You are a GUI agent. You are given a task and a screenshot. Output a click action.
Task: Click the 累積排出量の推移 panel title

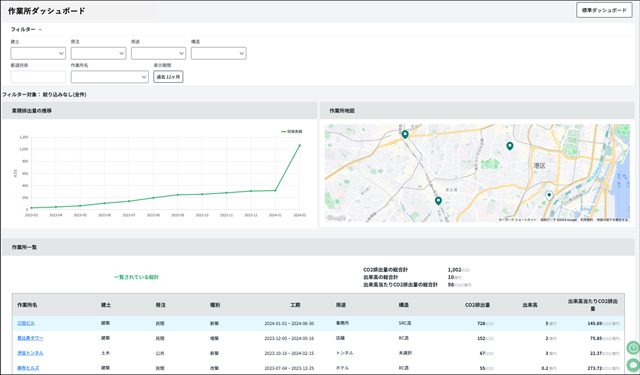[x=32, y=111]
